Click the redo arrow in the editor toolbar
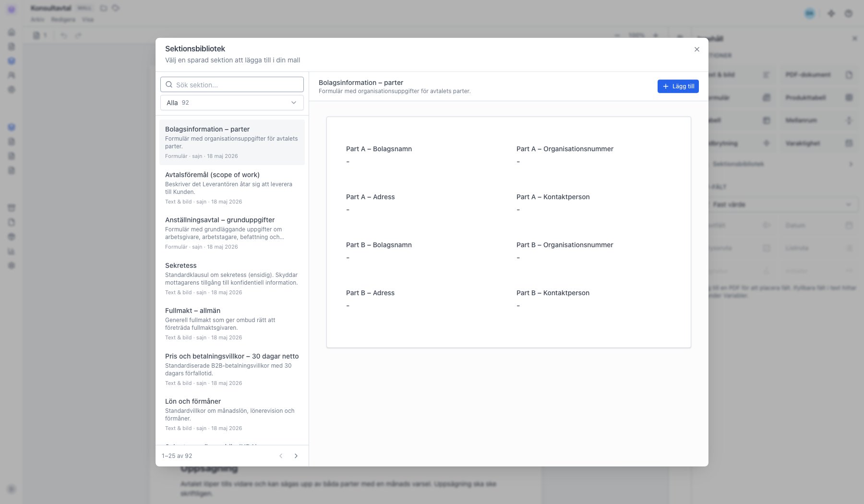 78,36
